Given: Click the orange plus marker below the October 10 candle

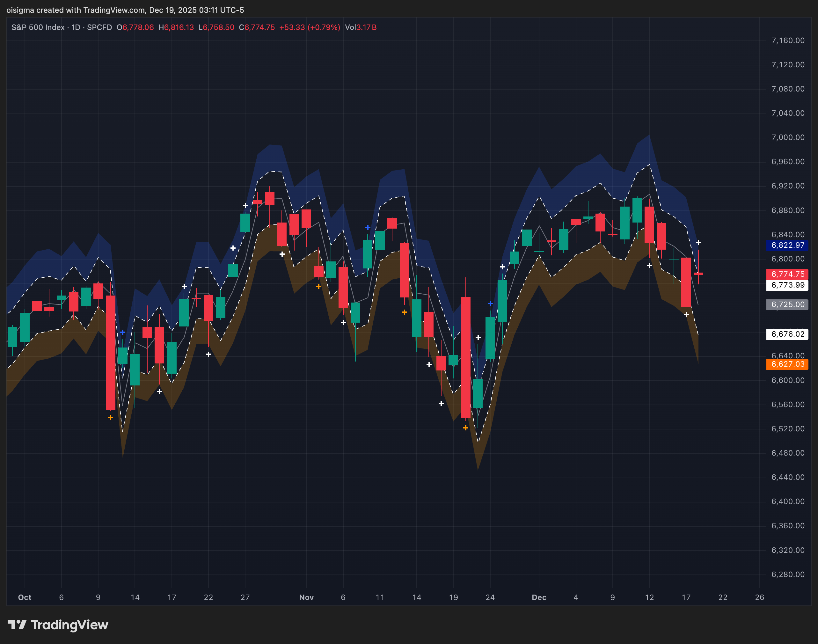Looking at the screenshot, I should point(110,417).
